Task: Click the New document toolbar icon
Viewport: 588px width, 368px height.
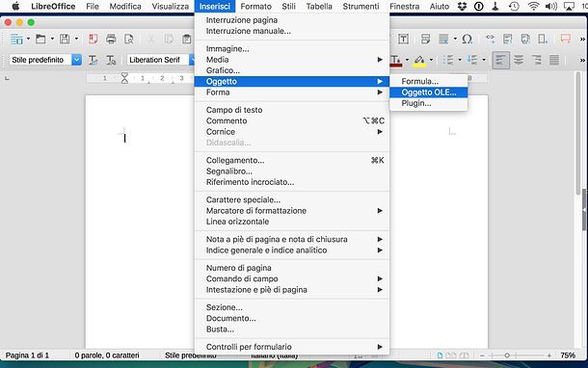Action: click(16, 39)
